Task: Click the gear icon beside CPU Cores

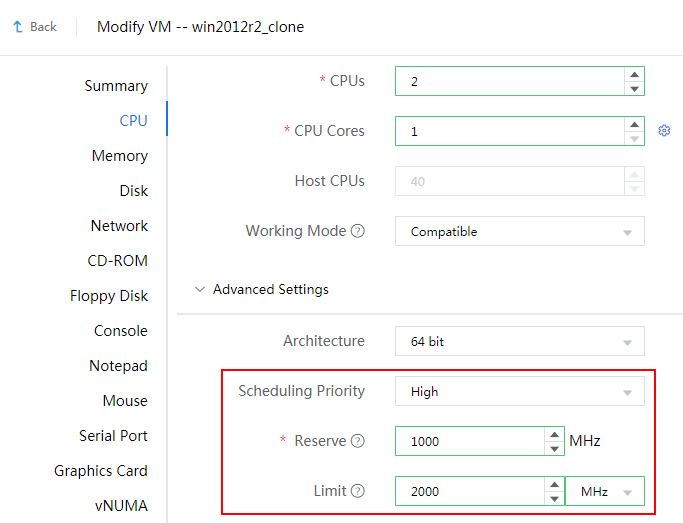Action: [664, 131]
